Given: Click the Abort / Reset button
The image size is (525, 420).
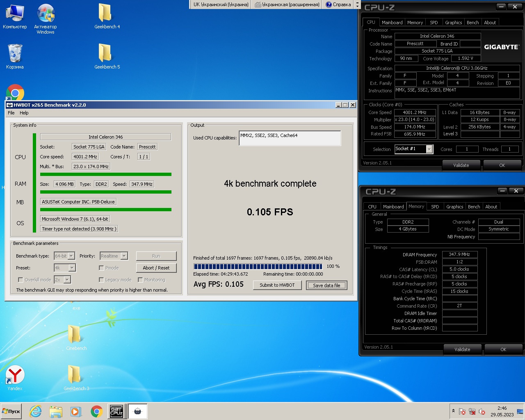Looking at the screenshot, I should [x=156, y=268].
